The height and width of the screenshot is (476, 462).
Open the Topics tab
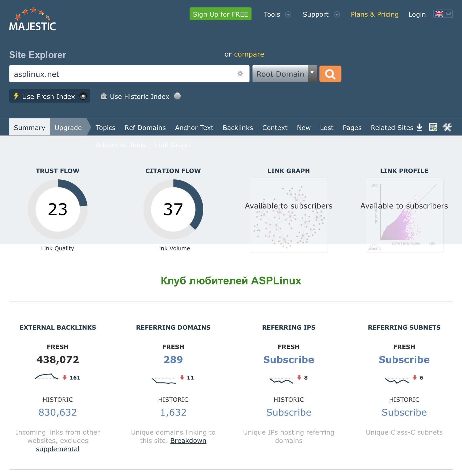pyautogui.click(x=105, y=128)
